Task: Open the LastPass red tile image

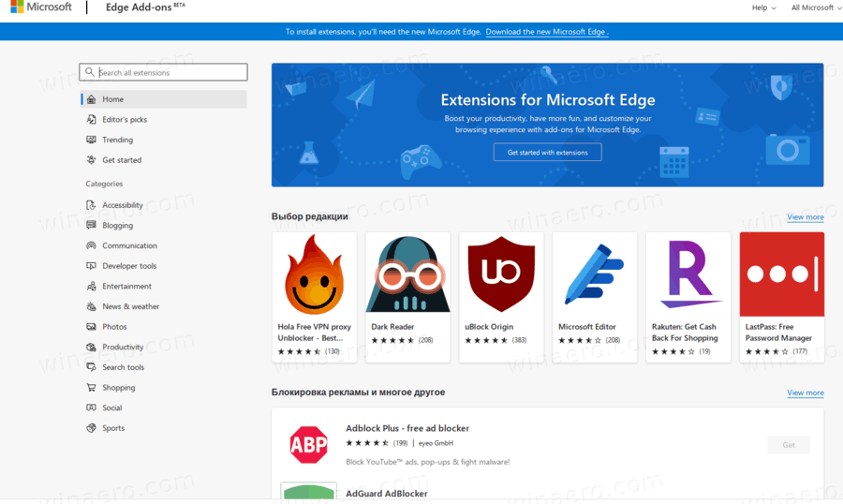Action: click(x=782, y=274)
